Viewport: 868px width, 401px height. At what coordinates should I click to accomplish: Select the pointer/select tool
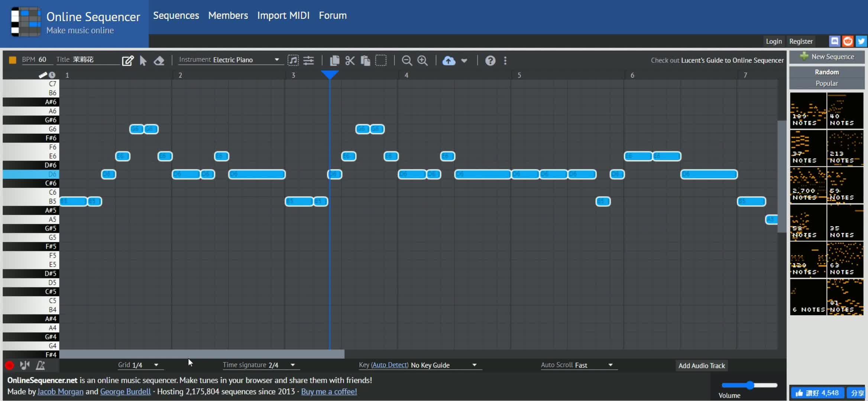coord(143,60)
